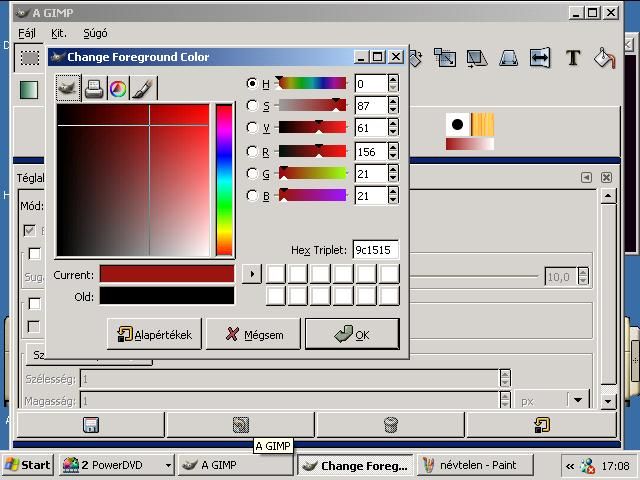Viewport: 640px width, 480px height.
Task: Increase the G green value spinner
Action: pos(393,169)
